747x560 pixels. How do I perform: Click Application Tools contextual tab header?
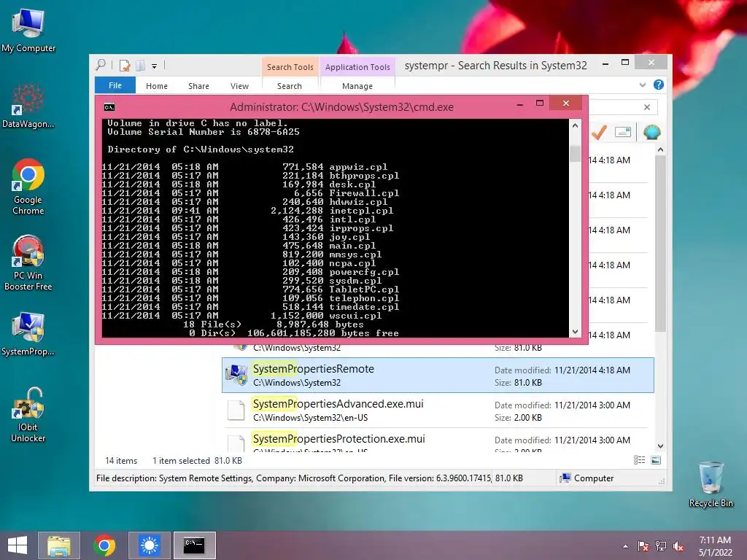coord(357,67)
